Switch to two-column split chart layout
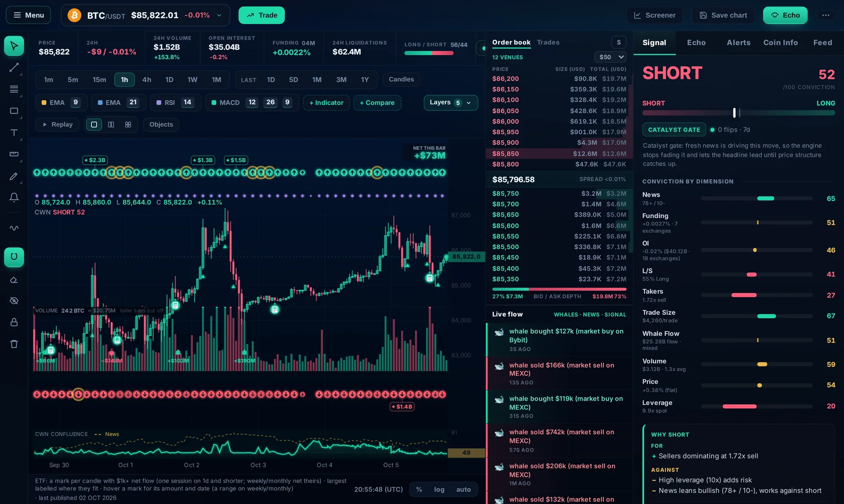Screen dimensions: 844x504 [x=111, y=124]
